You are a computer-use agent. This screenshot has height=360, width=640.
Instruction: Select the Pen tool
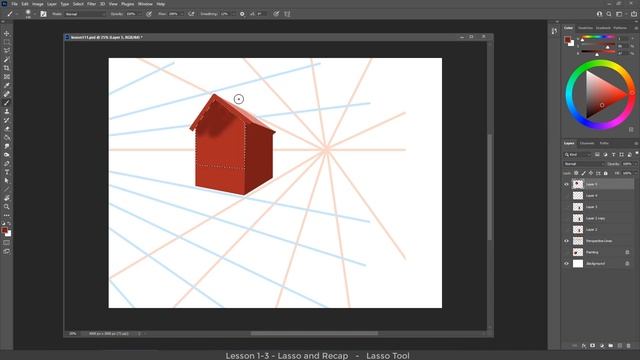coord(7,163)
